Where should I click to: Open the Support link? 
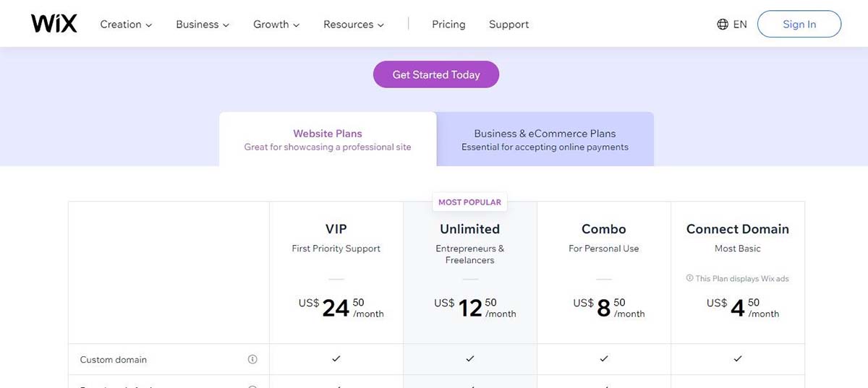pyautogui.click(x=509, y=25)
